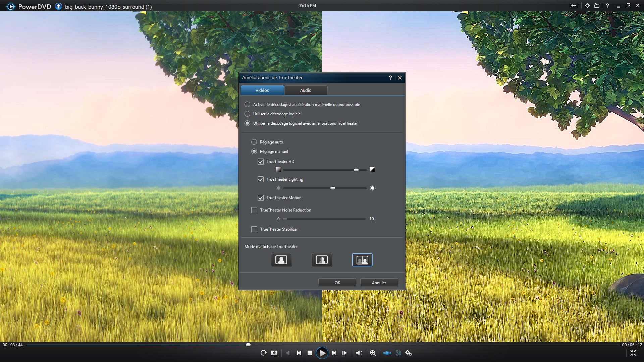Image resolution: width=644 pixels, height=362 pixels.
Task: Click elapsed time 00:03:44
Action: click(13, 345)
